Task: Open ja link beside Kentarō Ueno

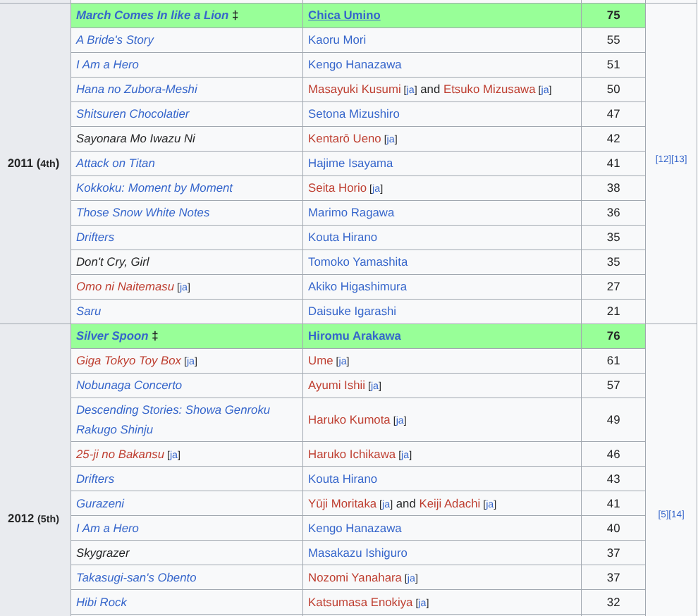Action: click(x=391, y=140)
